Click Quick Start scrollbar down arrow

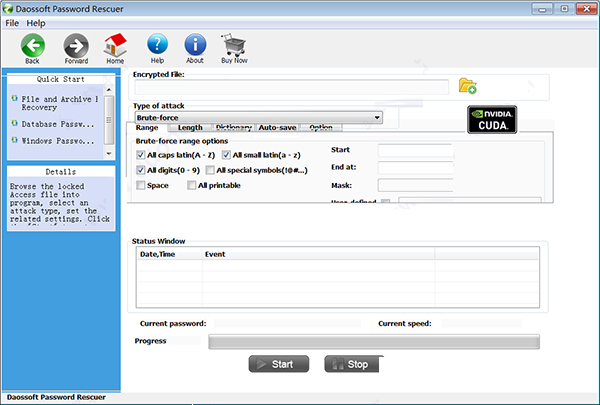point(109,154)
